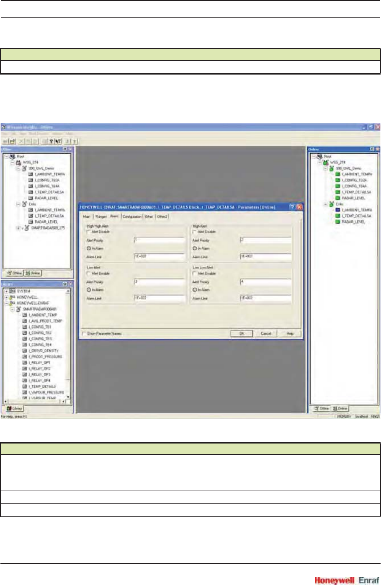Click the Cancel button in the dialog
This screenshot has height=588, width=381.
(266, 334)
